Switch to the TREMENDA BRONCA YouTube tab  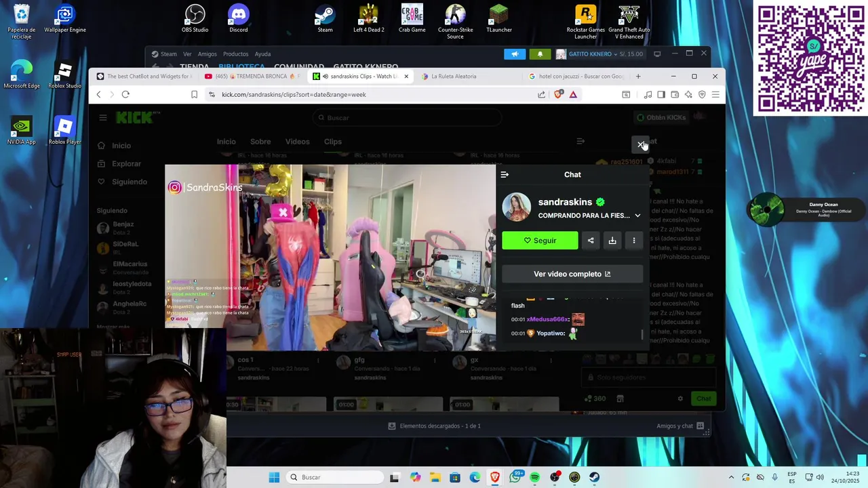[x=251, y=77]
